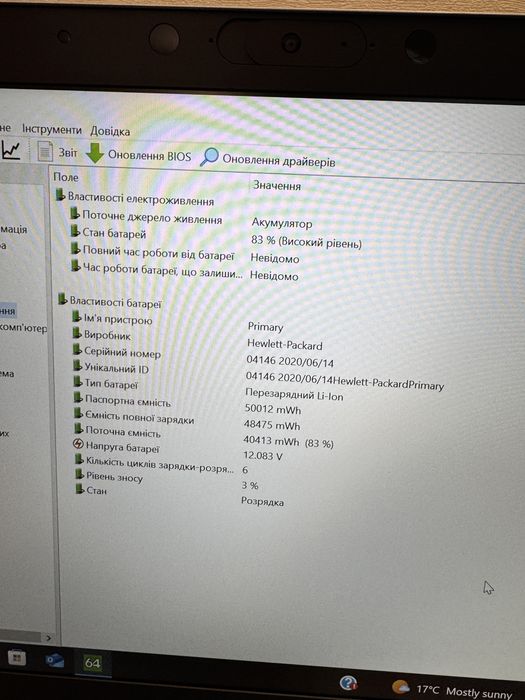Select Властивості батареї group row
This screenshot has width=525, height=700.
point(109,301)
